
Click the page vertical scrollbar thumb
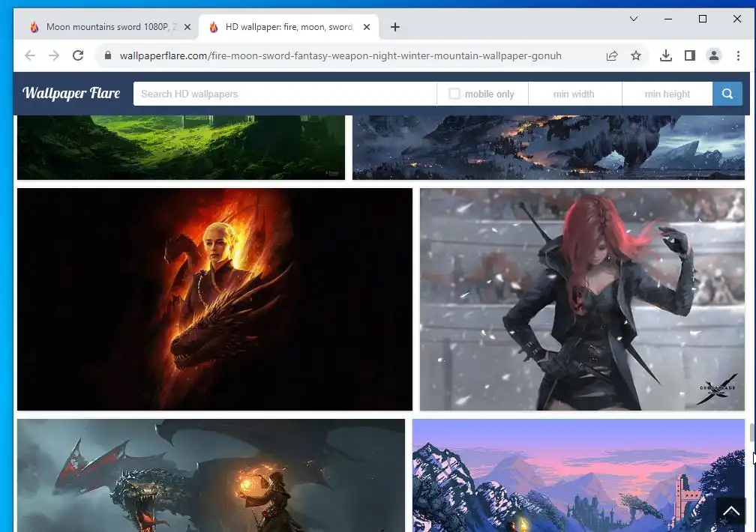751,432
